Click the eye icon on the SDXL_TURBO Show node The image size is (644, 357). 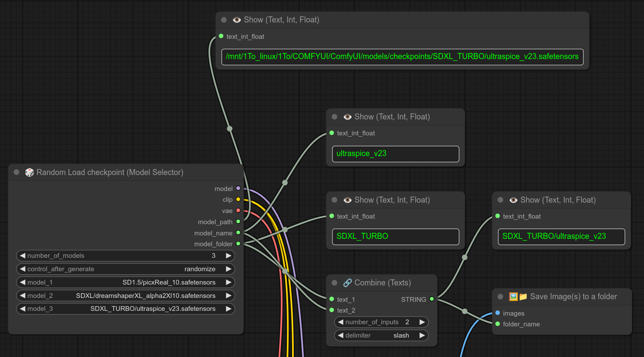click(x=347, y=200)
